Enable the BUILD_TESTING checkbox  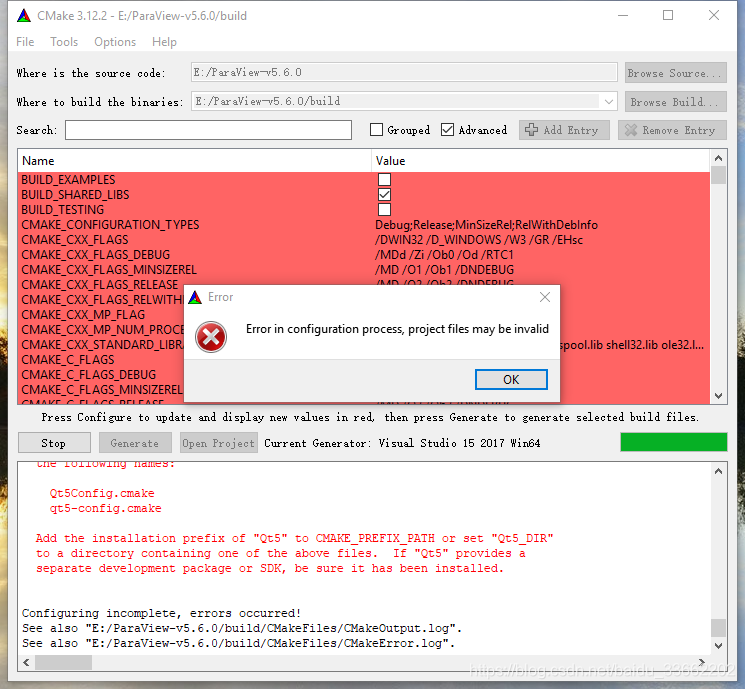(384, 210)
